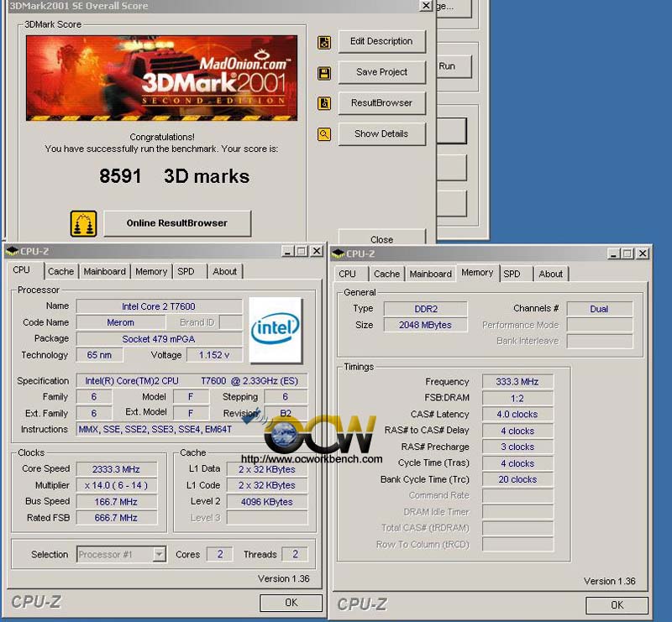672x622 pixels.
Task: Click FSB:DRAM value 1:2
Action: pyautogui.click(x=517, y=399)
